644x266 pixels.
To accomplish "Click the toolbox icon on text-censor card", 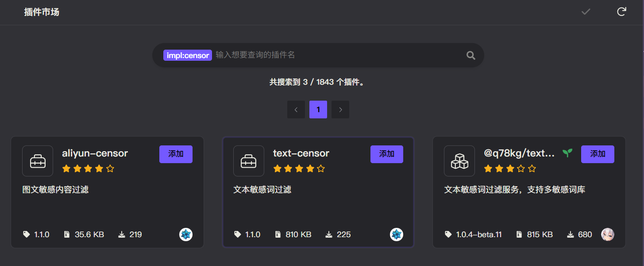I will click(x=248, y=161).
